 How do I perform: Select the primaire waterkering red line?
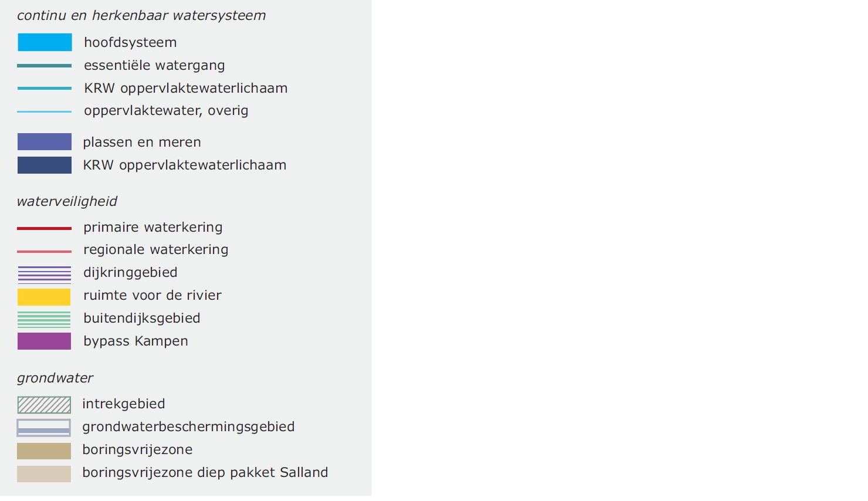point(45,228)
